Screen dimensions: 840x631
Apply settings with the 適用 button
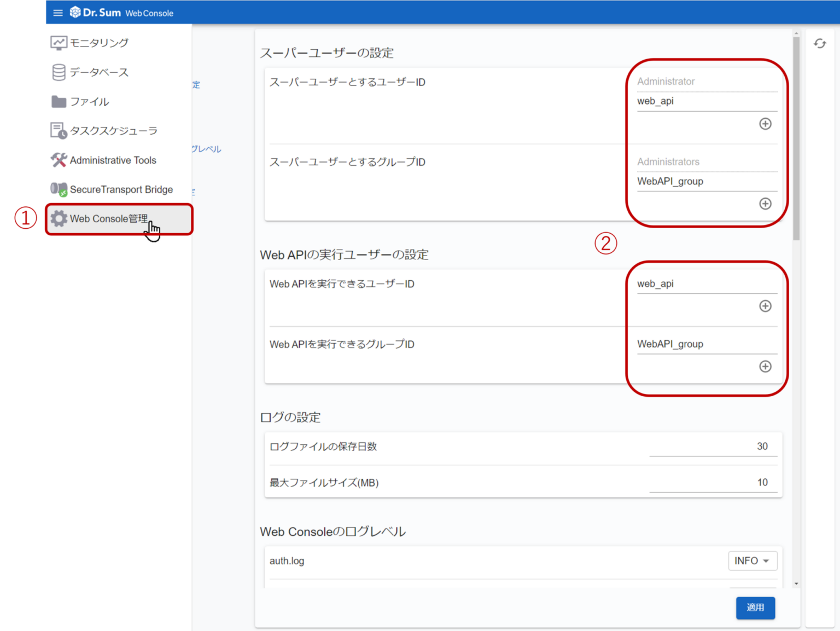[x=755, y=607]
